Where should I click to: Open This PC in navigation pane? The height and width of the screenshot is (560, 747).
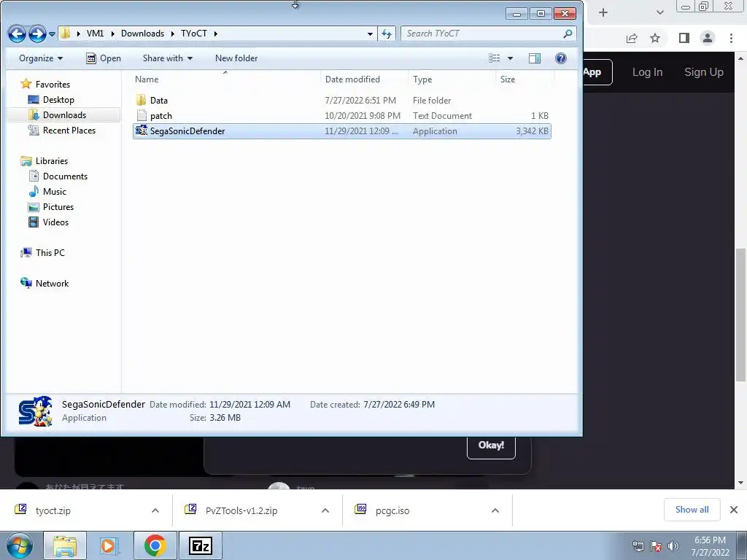[50, 253]
